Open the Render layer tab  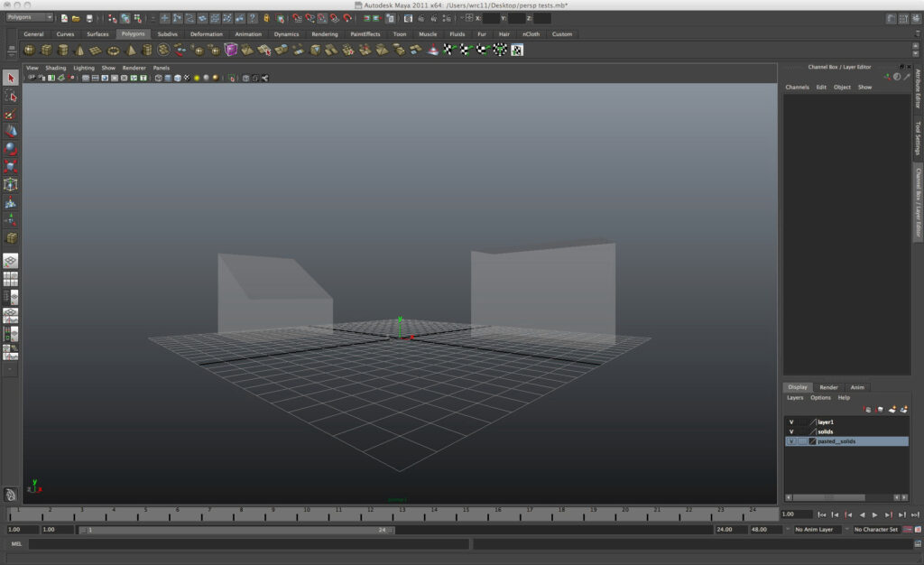pyautogui.click(x=828, y=387)
